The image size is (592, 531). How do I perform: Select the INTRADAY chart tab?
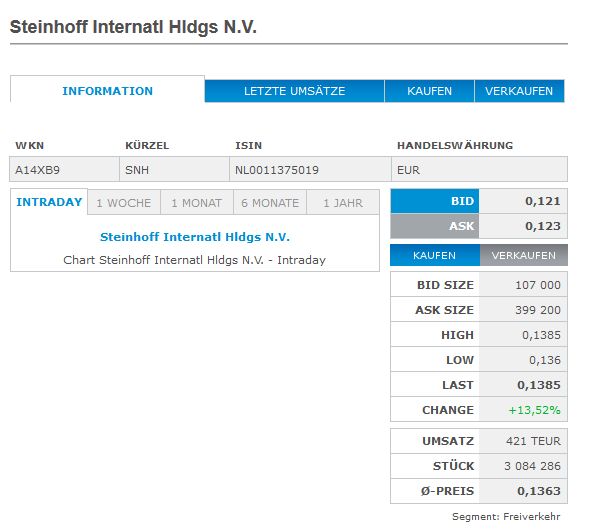coord(49,202)
